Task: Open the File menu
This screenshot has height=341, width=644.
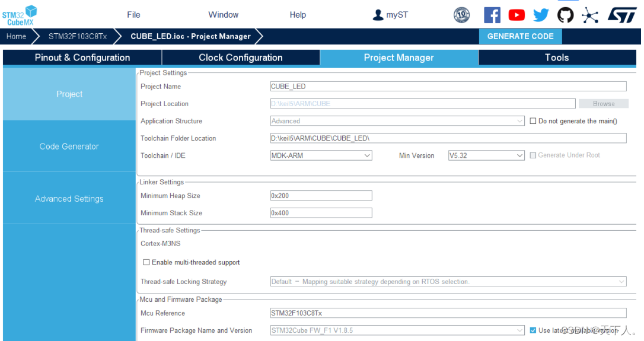Action: coord(133,15)
